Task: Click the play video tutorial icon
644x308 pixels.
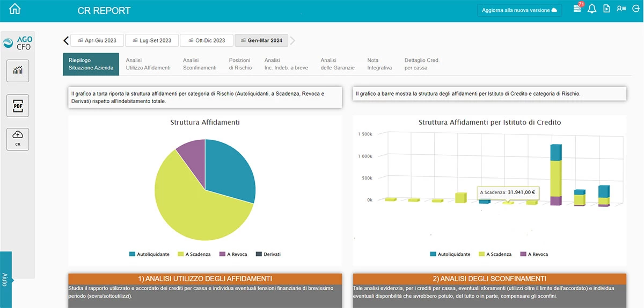Action: pos(607,9)
